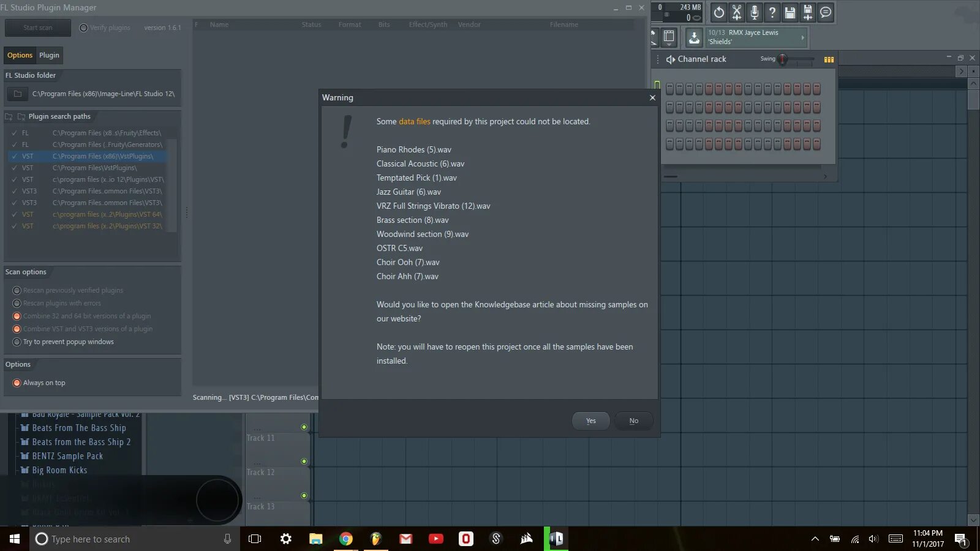Click the FL Studio folder browse icon

coord(18,94)
